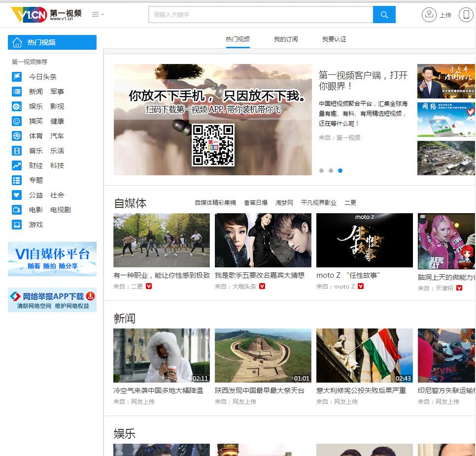The image size is (476, 456).
Task: Switch to the 我要认证 tab
Action: click(334, 39)
